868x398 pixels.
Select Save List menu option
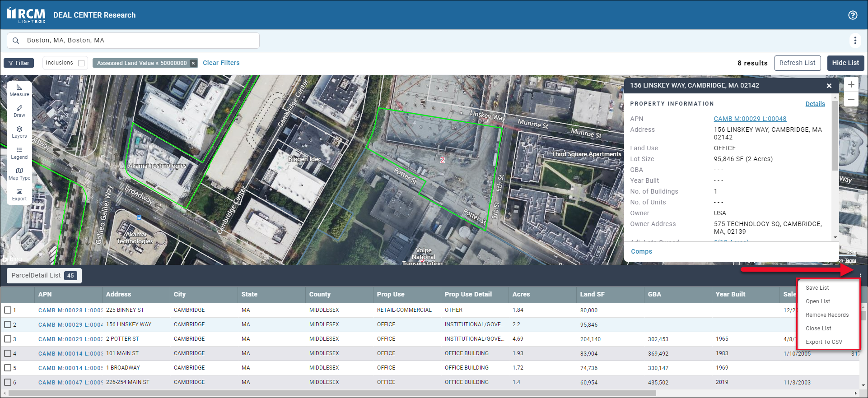pos(817,288)
